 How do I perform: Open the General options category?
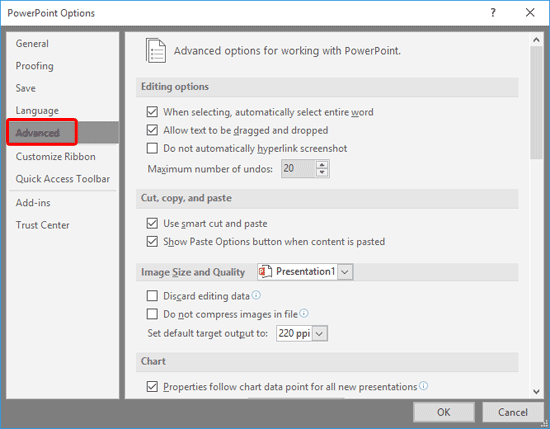(62, 43)
